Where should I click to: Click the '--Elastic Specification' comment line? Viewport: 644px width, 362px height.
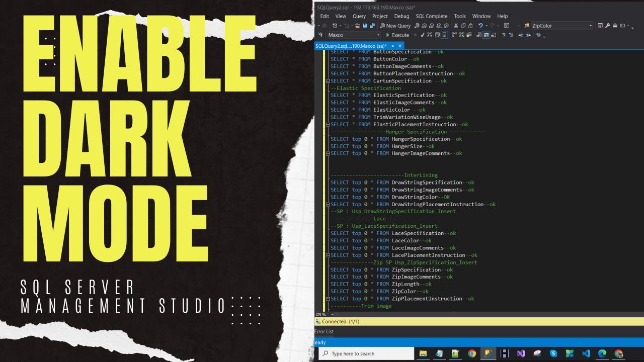[x=366, y=88]
